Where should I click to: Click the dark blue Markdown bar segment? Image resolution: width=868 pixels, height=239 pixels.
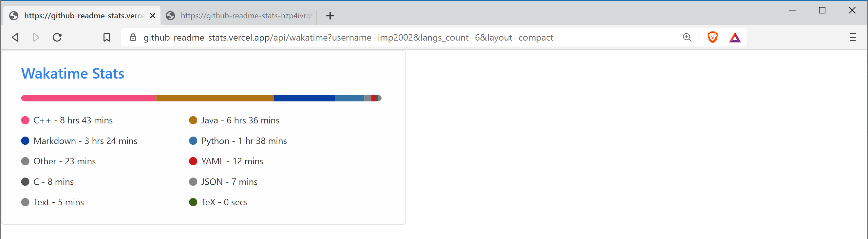304,98
